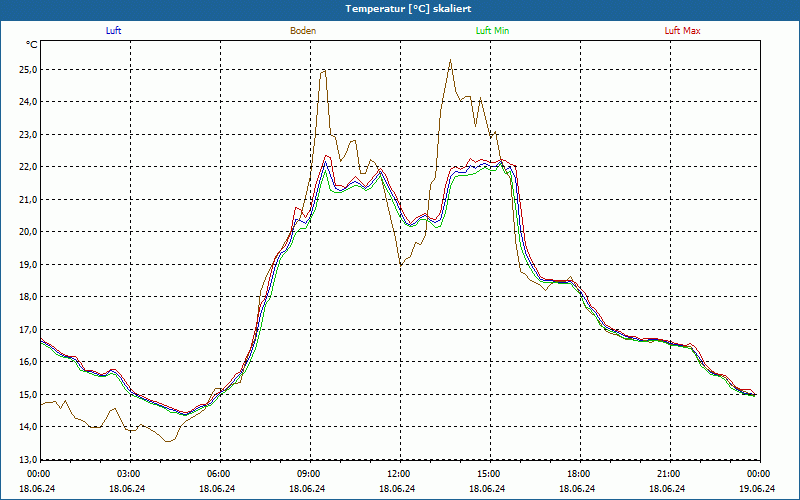Click the '14,0' y-axis value
The image size is (800, 500).
pos(28,427)
